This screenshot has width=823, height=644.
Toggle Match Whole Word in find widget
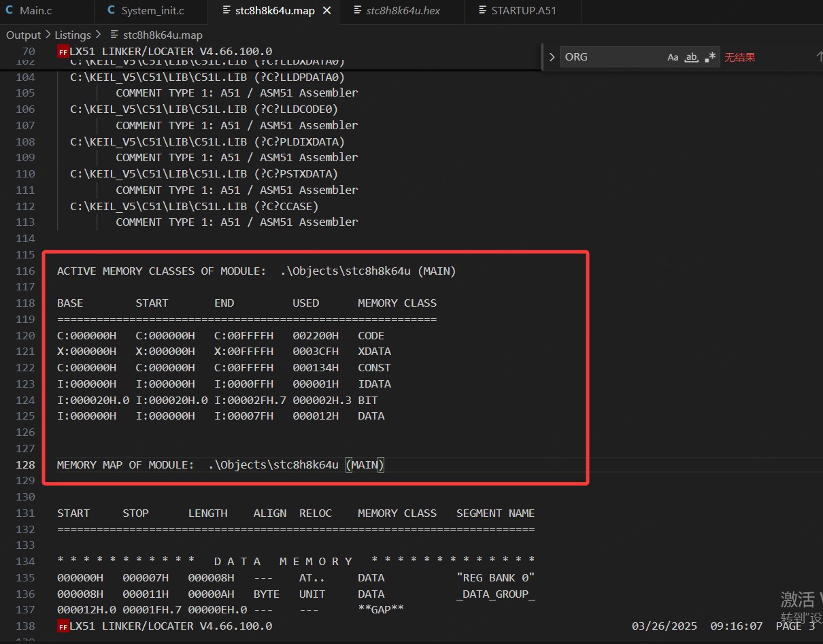pyautogui.click(x=691, y=57)
